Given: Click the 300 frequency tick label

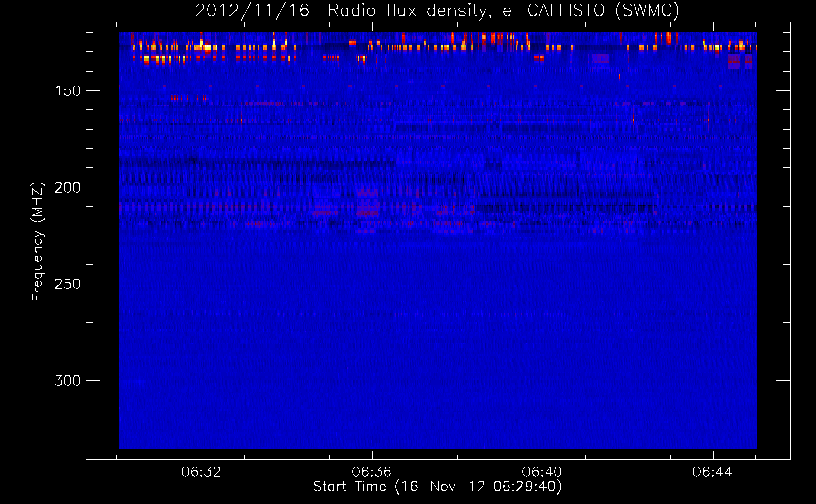Looking at the screenshot, I should [x=68, y=381].
